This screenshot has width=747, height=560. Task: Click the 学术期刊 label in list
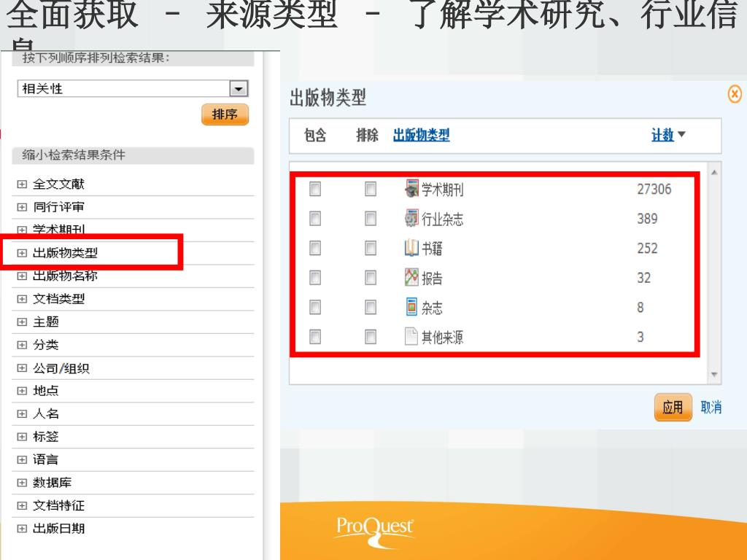[x=442, y=190]
